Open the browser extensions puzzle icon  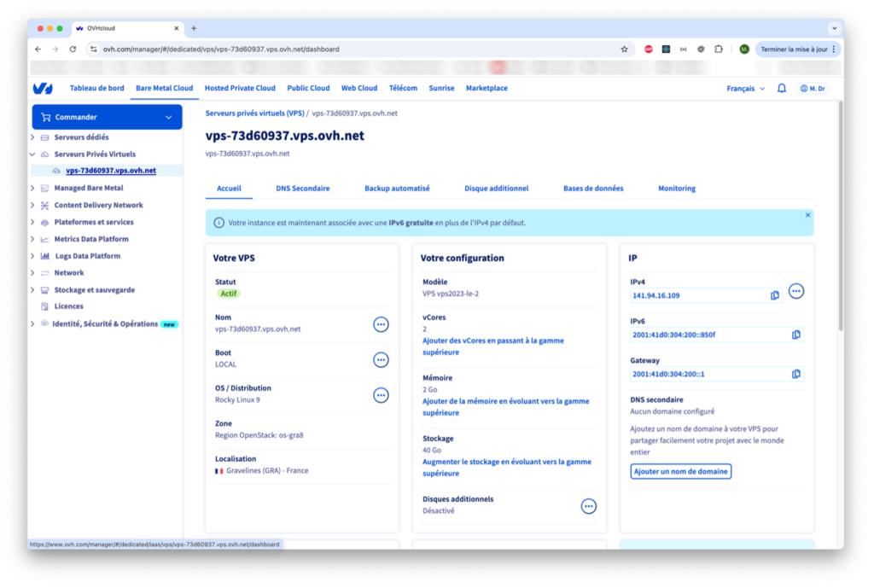719,49
